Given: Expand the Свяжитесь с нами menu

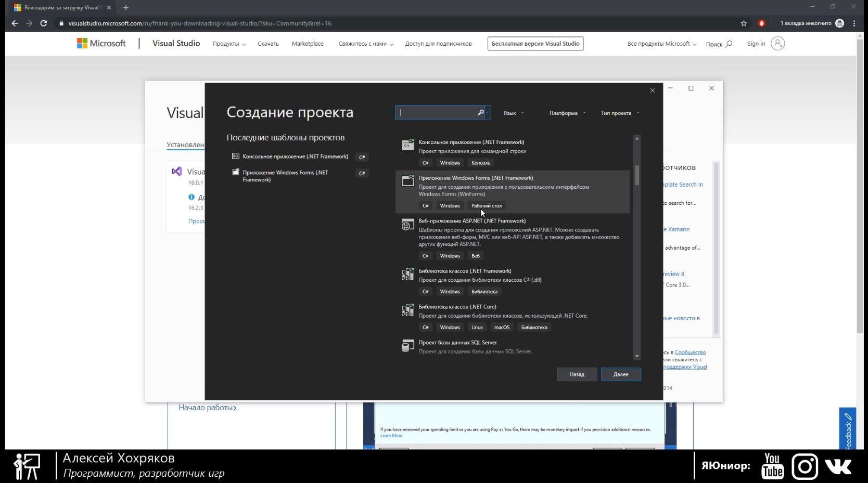Looking at the screenshot, I should point(366,44).
